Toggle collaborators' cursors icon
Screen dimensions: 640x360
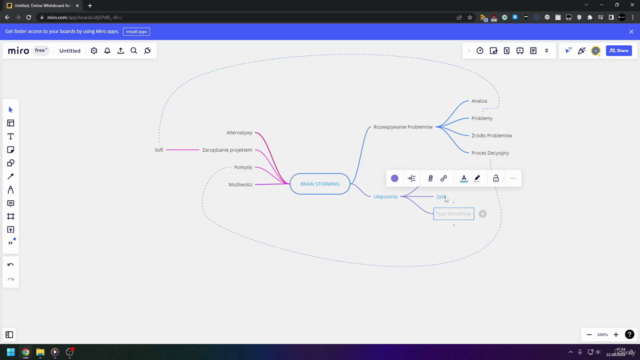(568, 51)
